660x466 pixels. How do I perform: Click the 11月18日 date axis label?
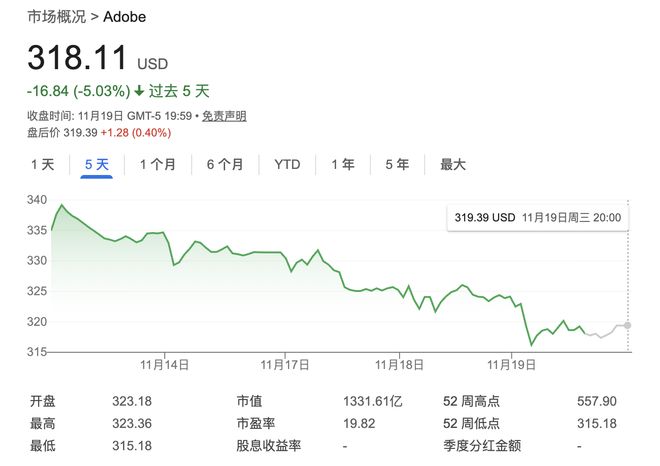[x=400, y=365]
